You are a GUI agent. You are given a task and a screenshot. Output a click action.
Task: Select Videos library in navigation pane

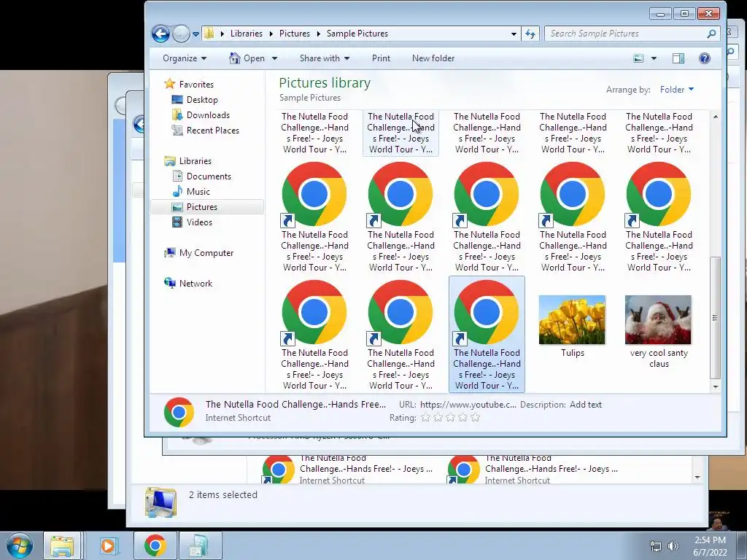click(x=199, y=222)
